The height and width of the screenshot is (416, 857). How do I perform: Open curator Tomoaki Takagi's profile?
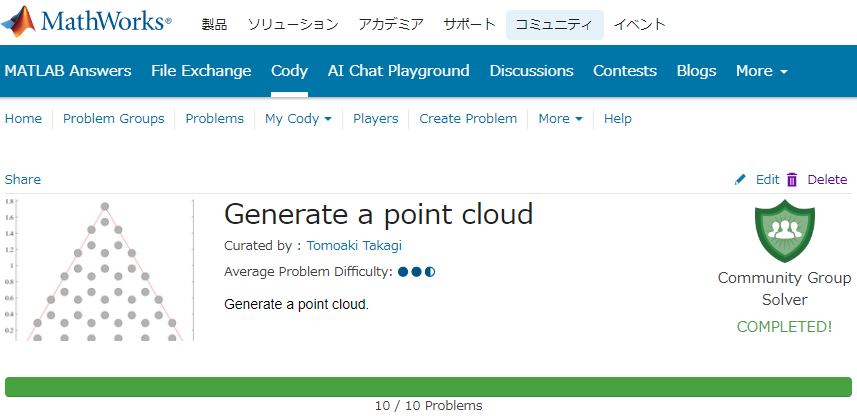[x=354, y=246]
